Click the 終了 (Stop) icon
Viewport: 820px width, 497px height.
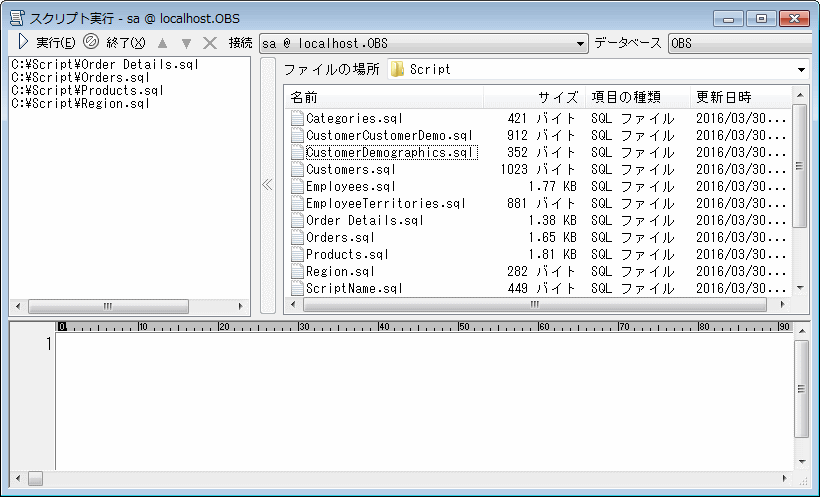coord(91,42)
